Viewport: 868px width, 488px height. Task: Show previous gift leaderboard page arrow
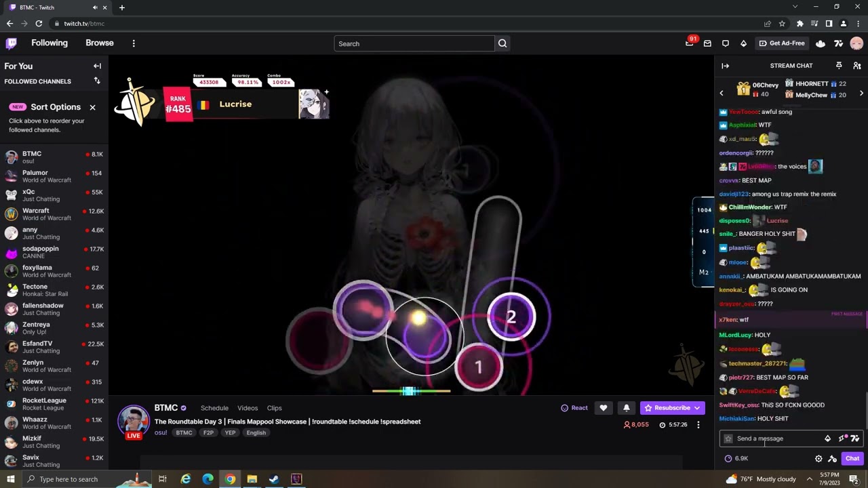[x=722, y=93]
